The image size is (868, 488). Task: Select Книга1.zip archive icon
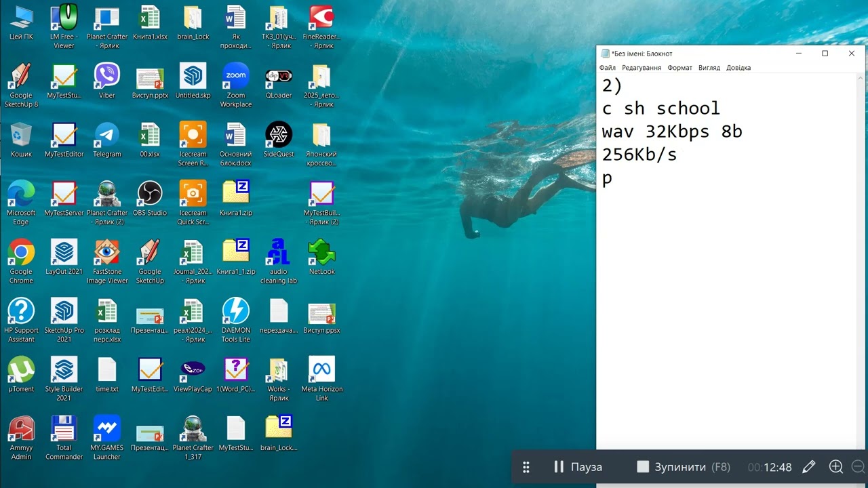(x=236, y=198)
